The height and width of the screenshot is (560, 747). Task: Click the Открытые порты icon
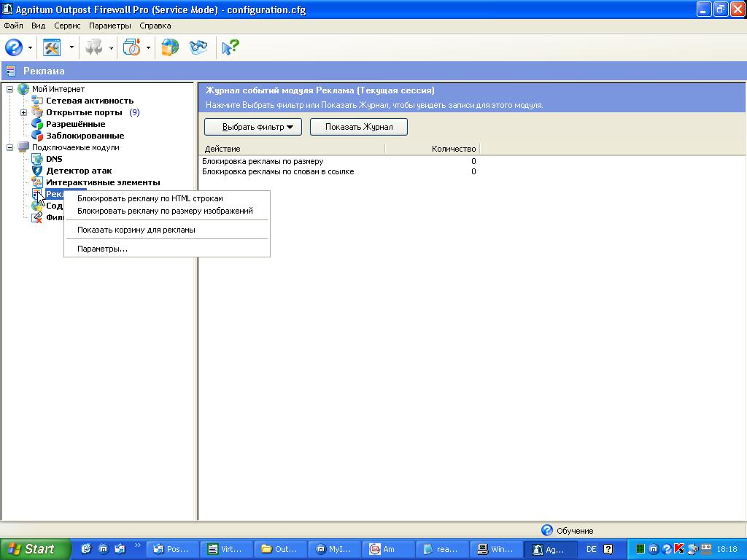click(37, 112)
